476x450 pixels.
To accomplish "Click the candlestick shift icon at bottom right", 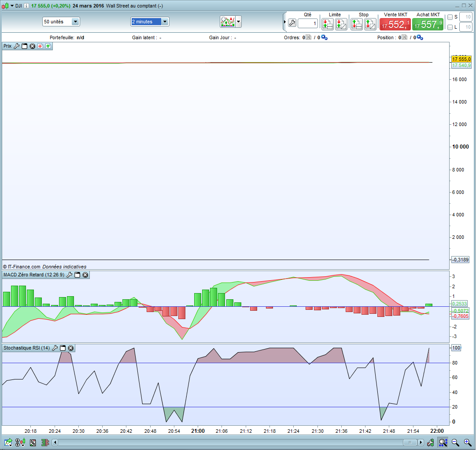I will pos(431,443).
